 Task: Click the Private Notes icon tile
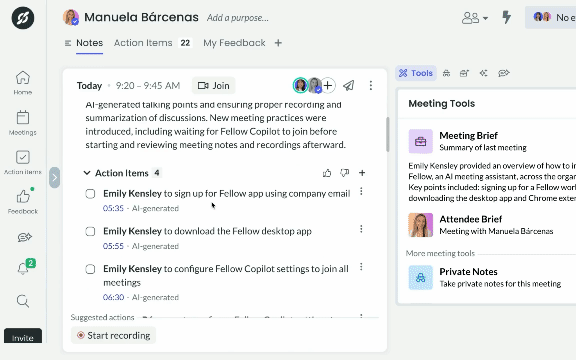pos(421,278)
